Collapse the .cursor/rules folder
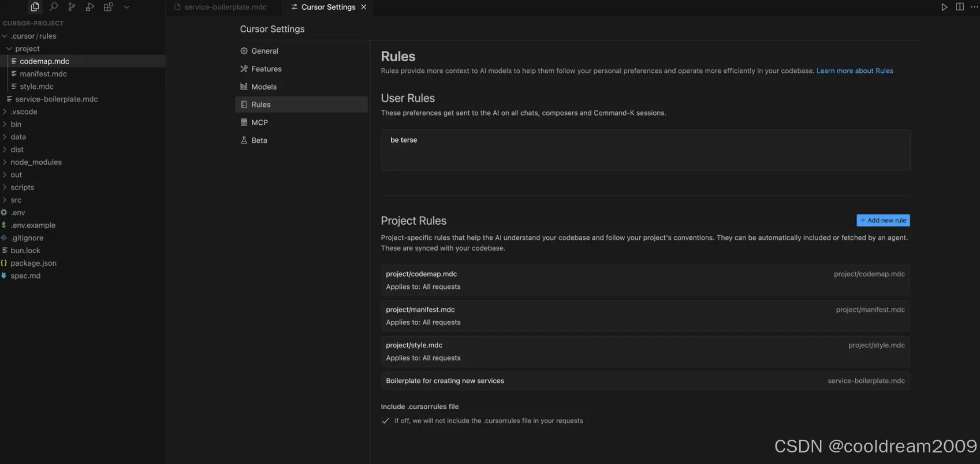The image size is (980, 464). (x=83, y=36)
